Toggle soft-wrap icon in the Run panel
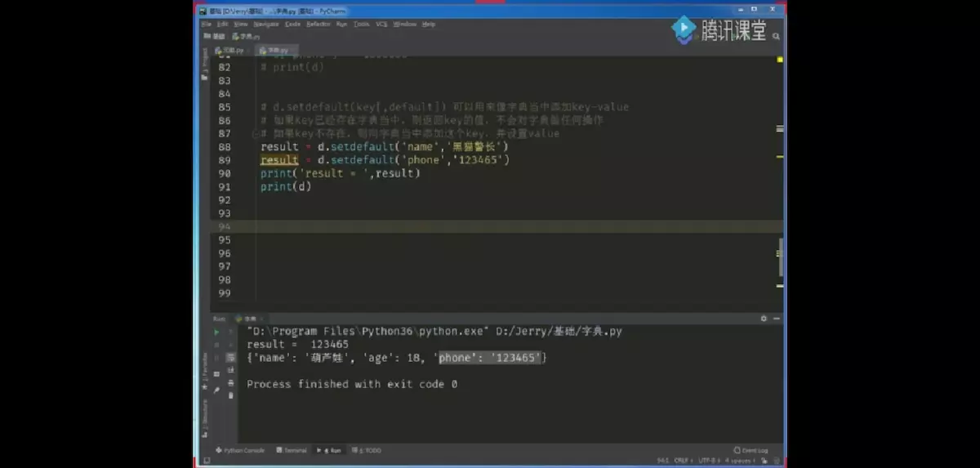 (230, 358)
